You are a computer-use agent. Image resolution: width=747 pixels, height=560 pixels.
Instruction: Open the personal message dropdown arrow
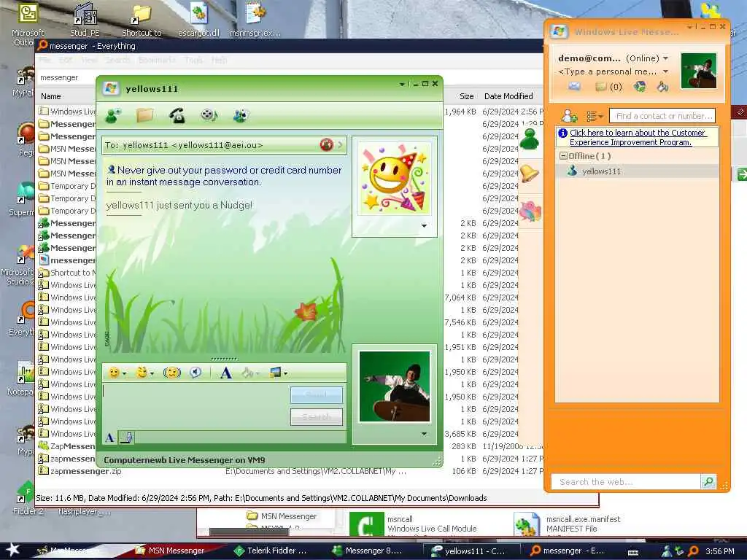[665, 71]
